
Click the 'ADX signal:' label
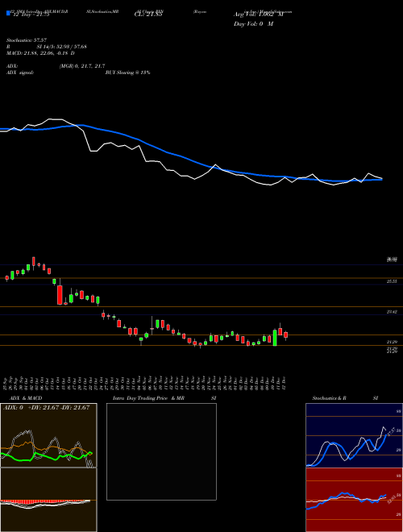[x=20, y=73]
